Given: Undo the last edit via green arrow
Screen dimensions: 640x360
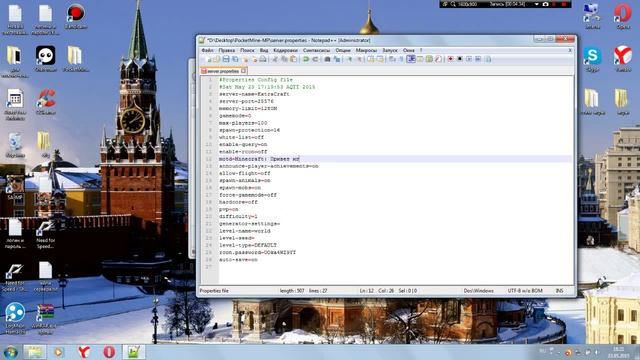Looking at the screenshot, I should click(306, 59).
